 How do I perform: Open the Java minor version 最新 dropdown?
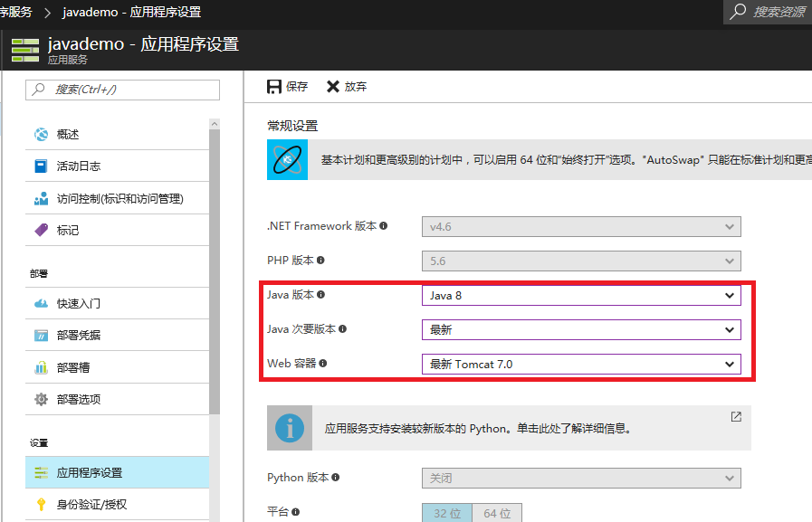coord(581,329)
